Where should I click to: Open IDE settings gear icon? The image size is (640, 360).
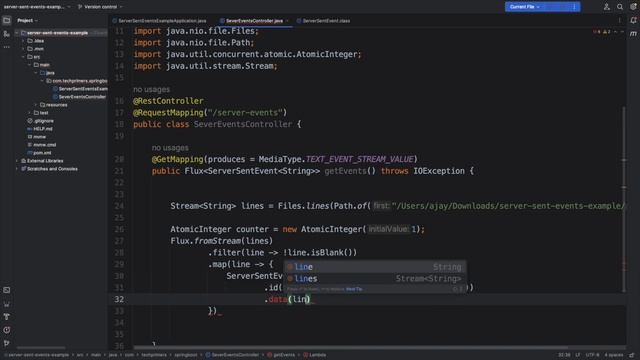point(633,7)
